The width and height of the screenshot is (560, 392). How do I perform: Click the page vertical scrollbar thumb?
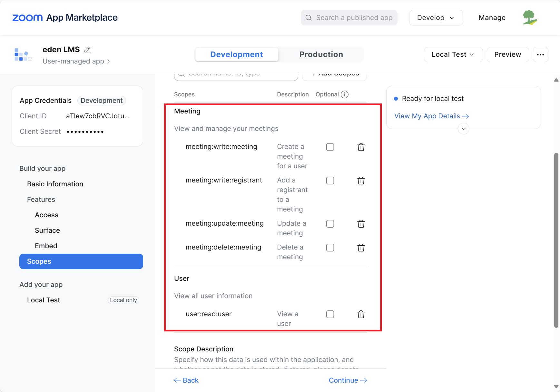tap(556, 240)
